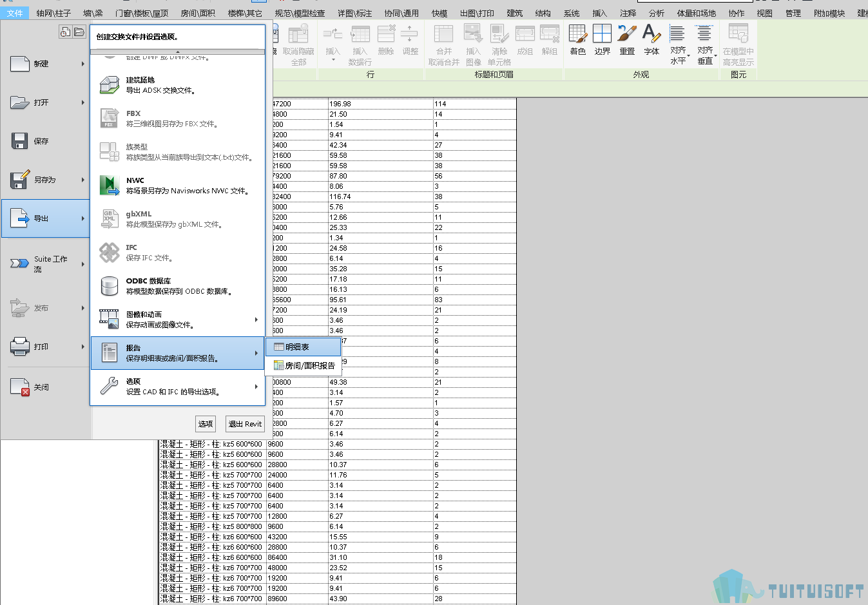Expand the 打开 submenu
The image size is (868, 605).
tap(83, 102)
